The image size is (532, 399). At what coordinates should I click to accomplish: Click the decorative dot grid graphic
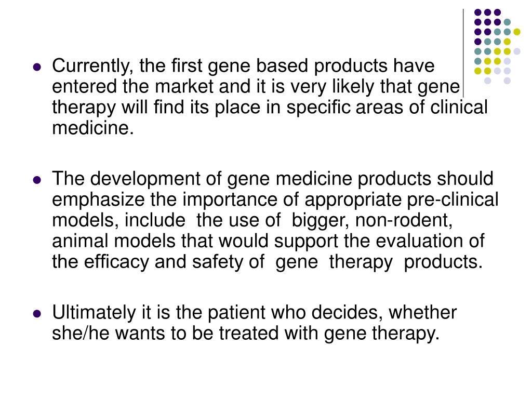497,46
